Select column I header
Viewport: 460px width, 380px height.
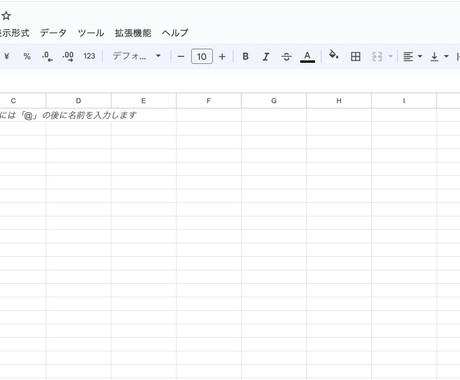pyautogui.click(x=404, y=101)
